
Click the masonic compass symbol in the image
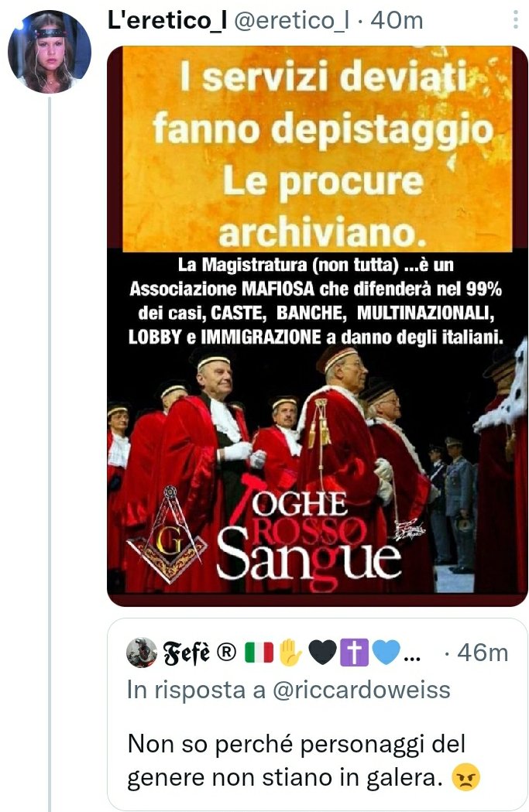point(167,534)
